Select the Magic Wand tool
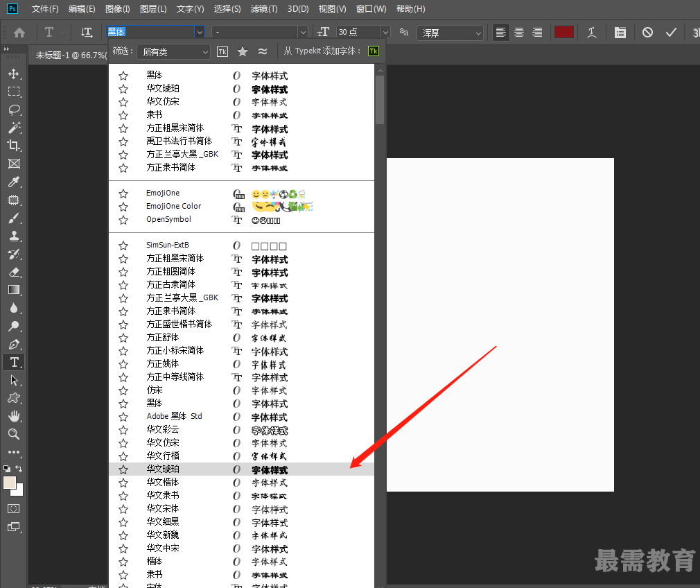 (14, 128)
